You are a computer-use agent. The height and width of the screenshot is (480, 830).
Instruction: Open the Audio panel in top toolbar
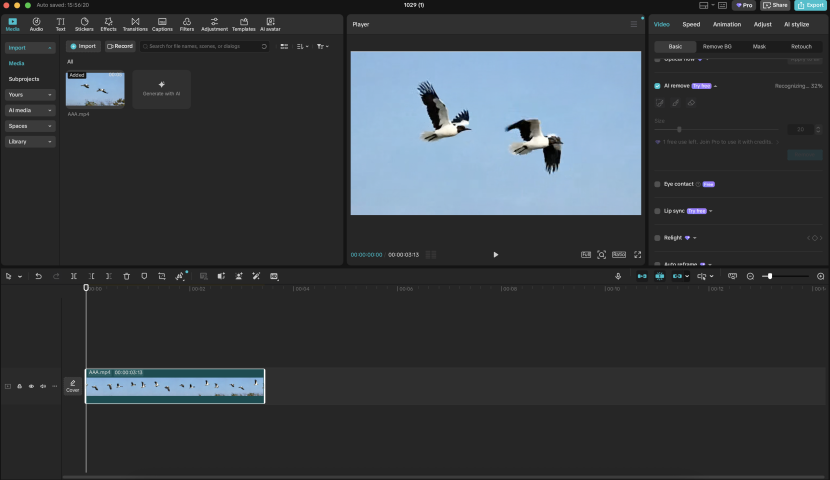[x=36, y=24]
